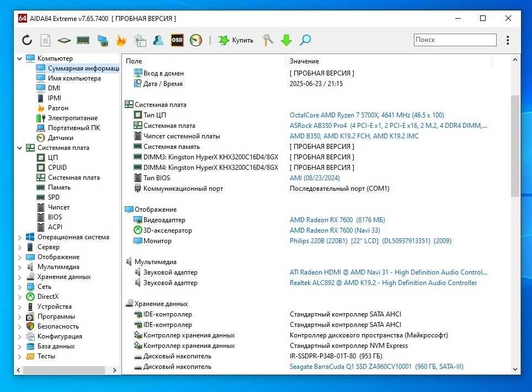Click the vertical scrollbar thumb in details pane
The image size is (532, 392).
515,146
